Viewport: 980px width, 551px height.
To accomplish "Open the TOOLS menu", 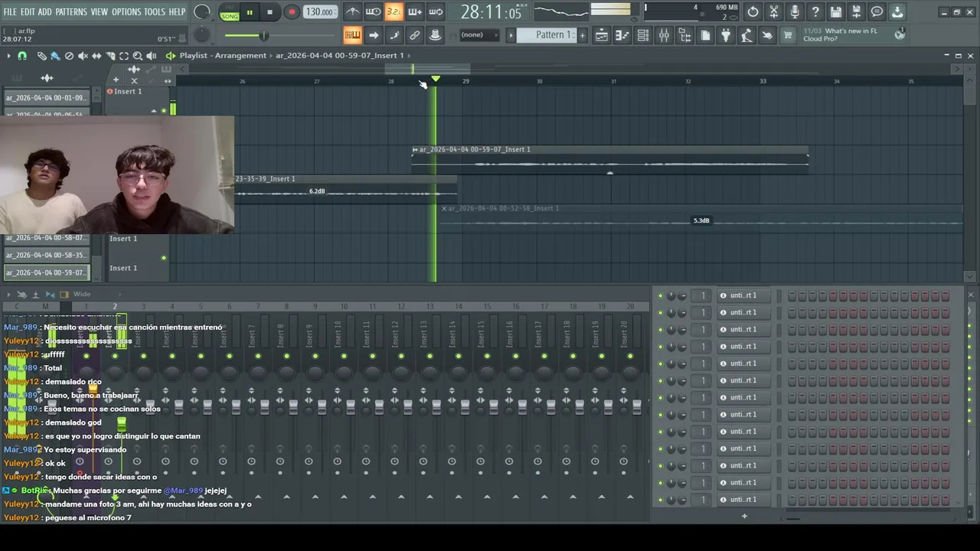I will (x=155, y=12).
